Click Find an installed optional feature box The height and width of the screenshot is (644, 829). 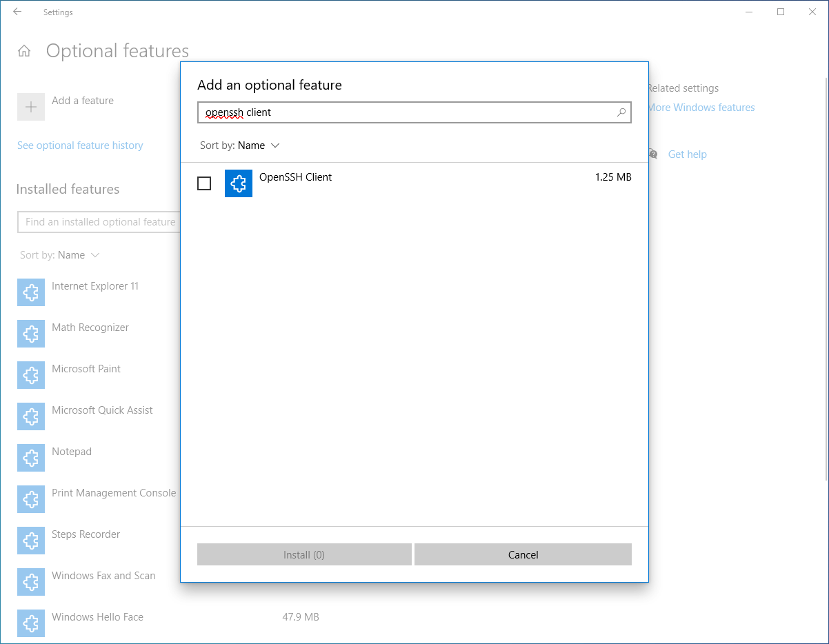pyautogui.click(x=100, y=222)
